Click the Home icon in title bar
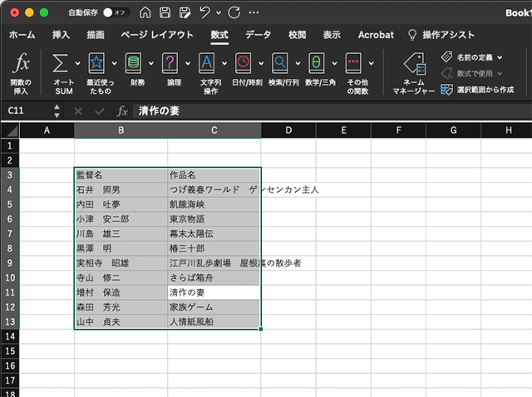This screenshot has height=397, width=532. [145, 12]
